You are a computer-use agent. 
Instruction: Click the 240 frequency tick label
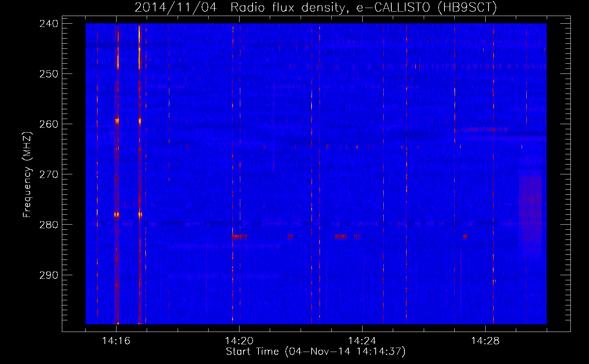(49, 24)
